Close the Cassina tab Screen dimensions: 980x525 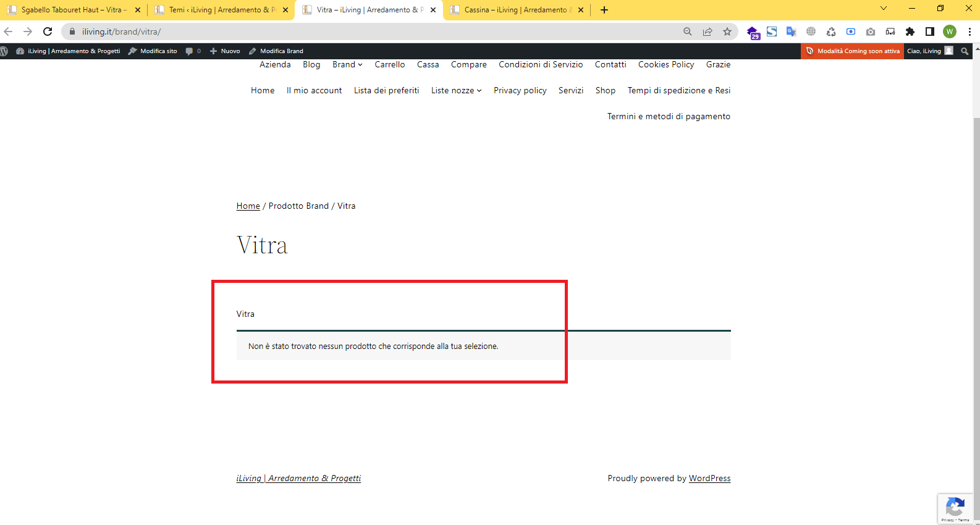[x=581, y=10]
